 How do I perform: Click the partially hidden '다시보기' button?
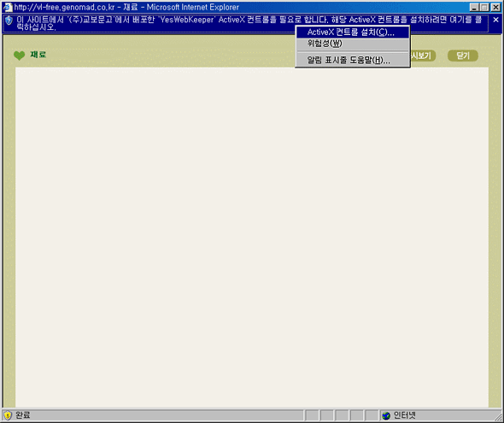point(423,56)
